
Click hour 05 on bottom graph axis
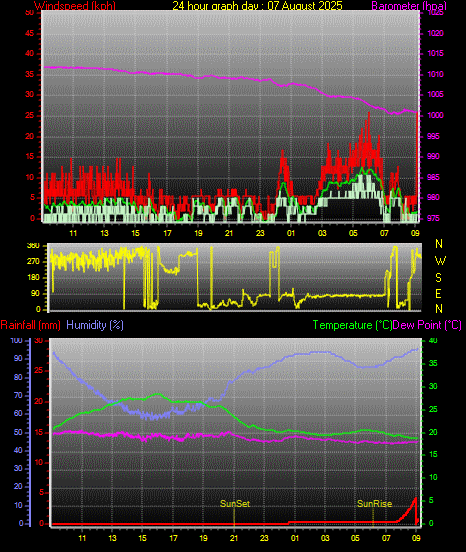pyautogui.click(x=355, y=538)
